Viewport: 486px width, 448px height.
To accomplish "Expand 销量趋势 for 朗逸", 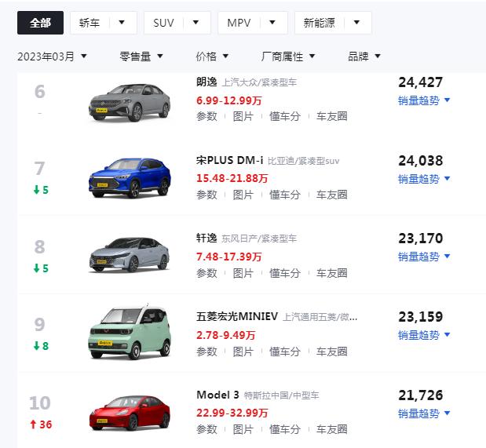I will 424,100.
